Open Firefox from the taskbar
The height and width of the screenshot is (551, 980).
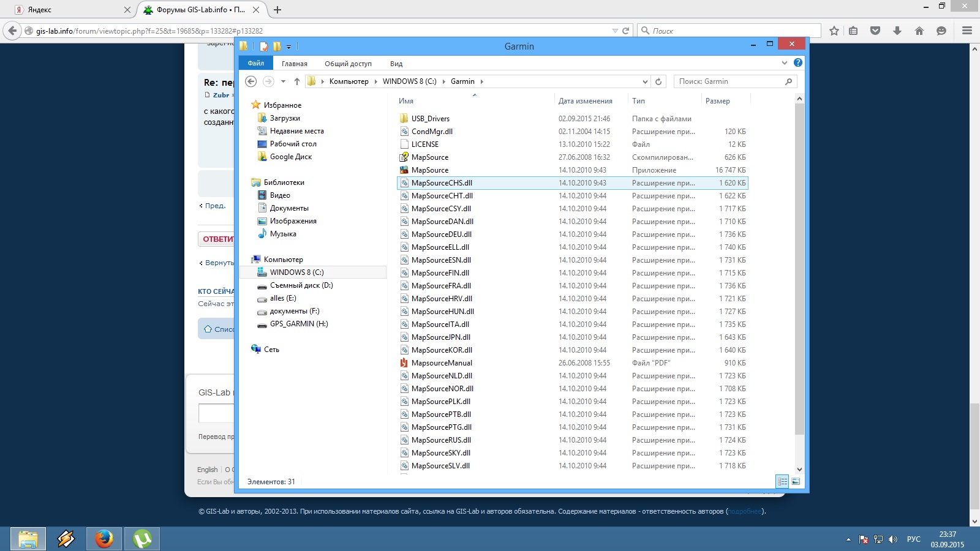104,539
